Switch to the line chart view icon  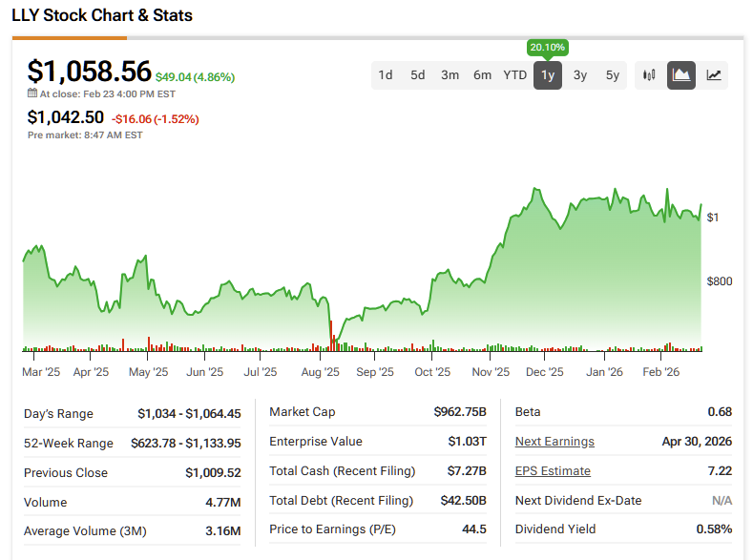click(714, 74)
